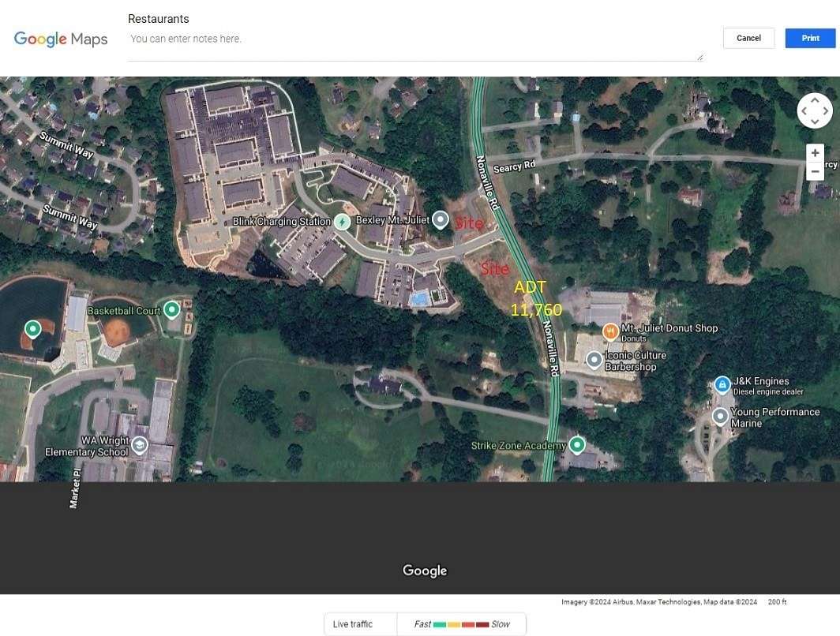Click the Bexley Mt. Juliet marker
This screenshot has height=636, width=840.
click(x=440, y=219)
